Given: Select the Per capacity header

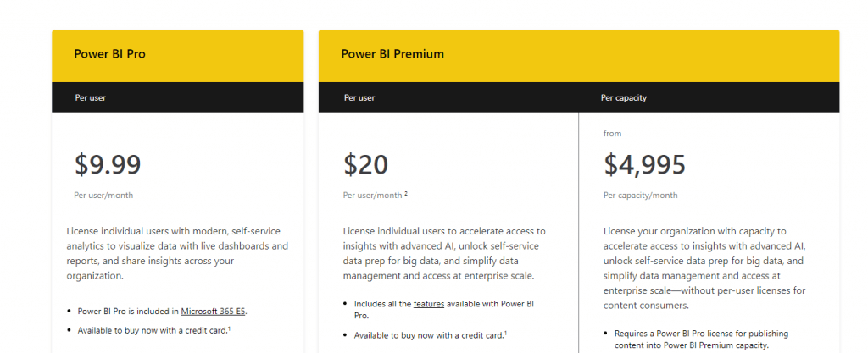Looking at the screenshot, I should click(x=623, y=97).
